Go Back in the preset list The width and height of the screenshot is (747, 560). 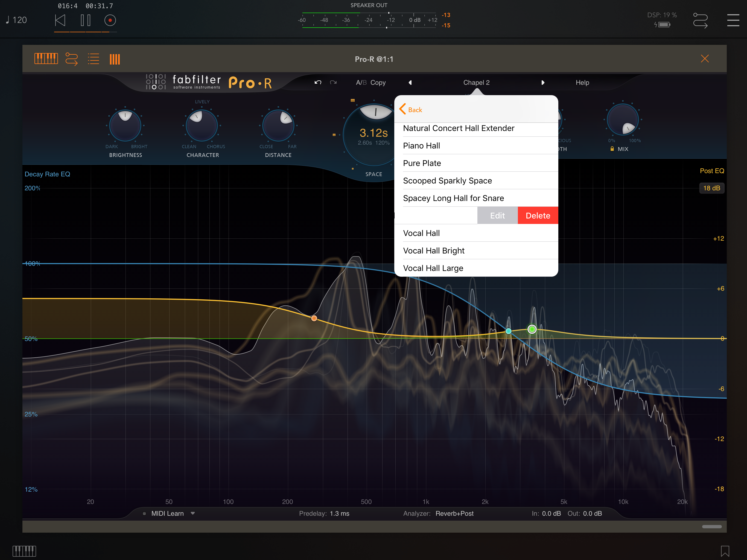tap(411, 109)
